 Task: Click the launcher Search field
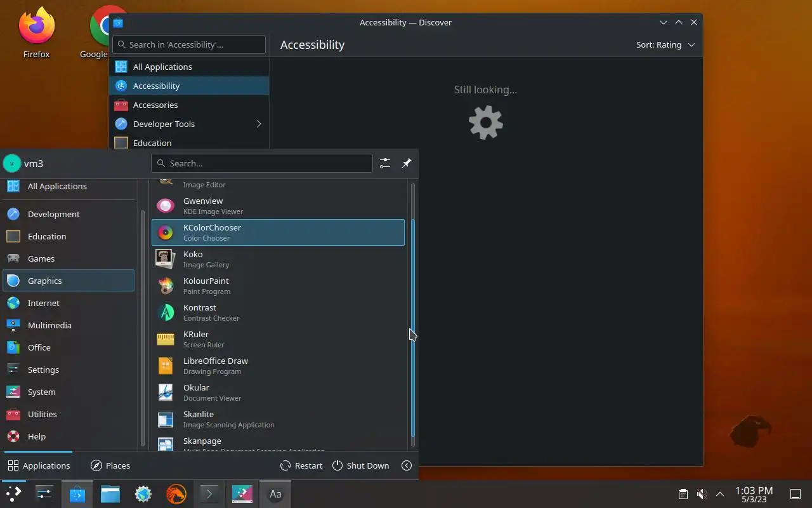pyautogui.click(x=262, y=163)
